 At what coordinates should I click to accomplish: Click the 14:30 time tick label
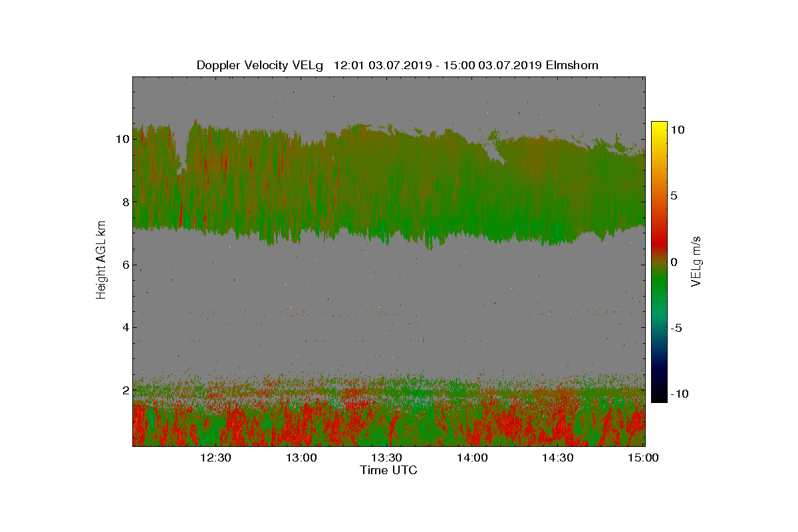[x=558, y=458]
